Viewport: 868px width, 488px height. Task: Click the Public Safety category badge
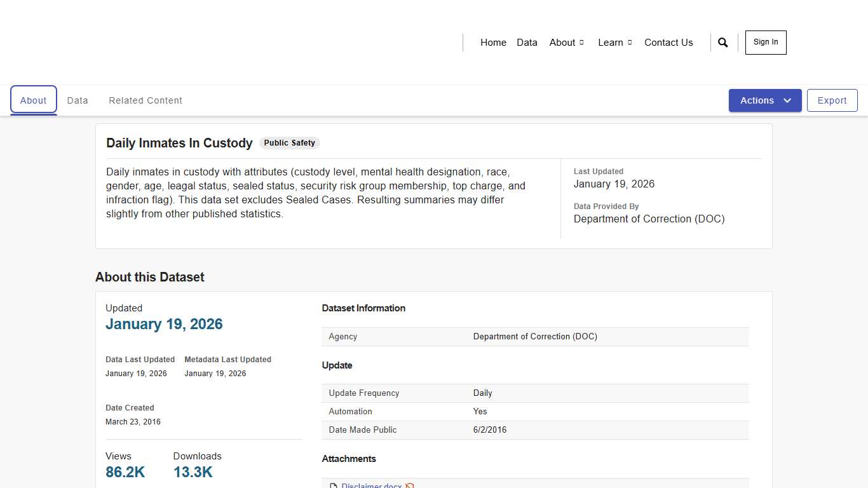pyautogui.click(x=289, y=143)
